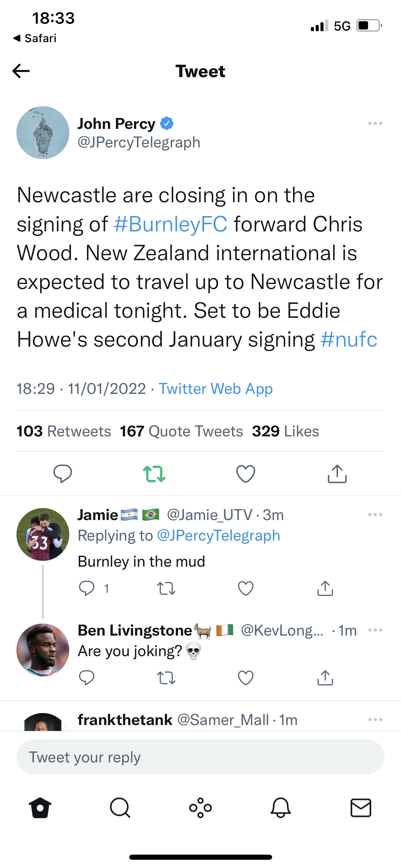
Task: Tap the Twitter Web App source link
Action: pos(216,389)
